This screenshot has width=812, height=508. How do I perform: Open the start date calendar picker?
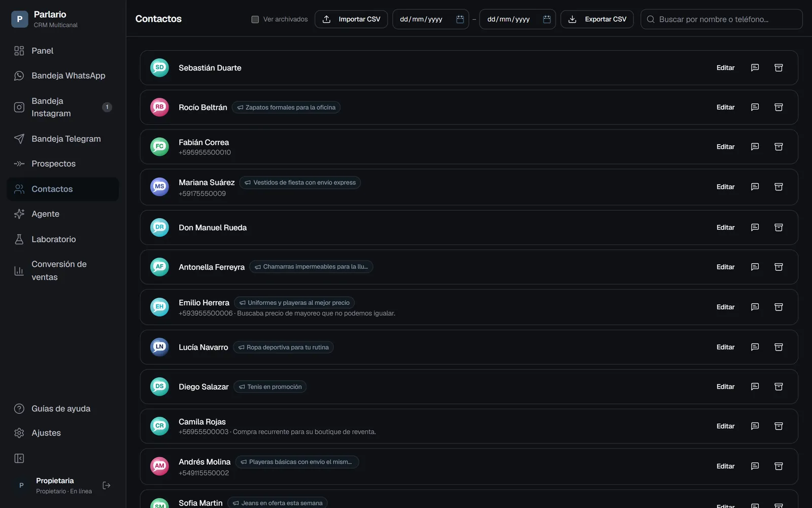460,19
